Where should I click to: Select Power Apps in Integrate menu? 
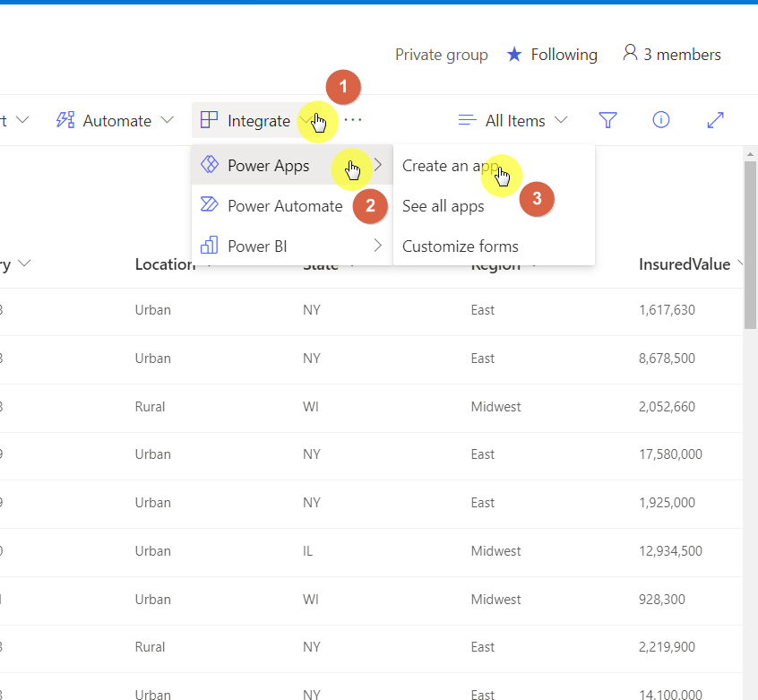pos(292,165)
